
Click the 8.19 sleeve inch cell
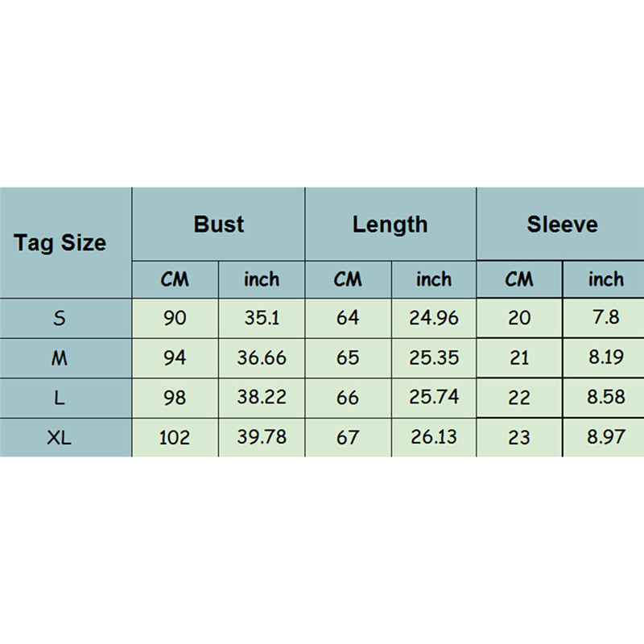(x=605, y=358)
